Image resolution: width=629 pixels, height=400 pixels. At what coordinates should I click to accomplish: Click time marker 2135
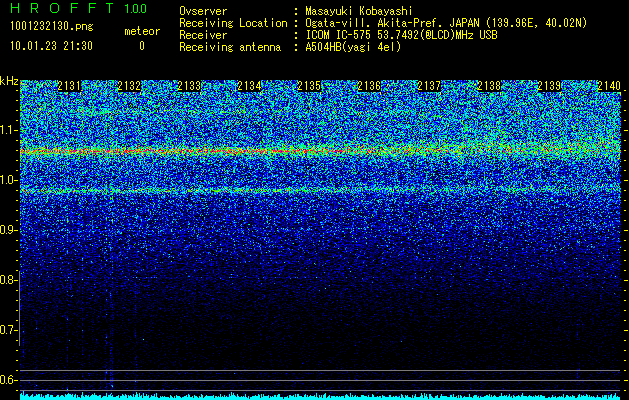[309, 86]
